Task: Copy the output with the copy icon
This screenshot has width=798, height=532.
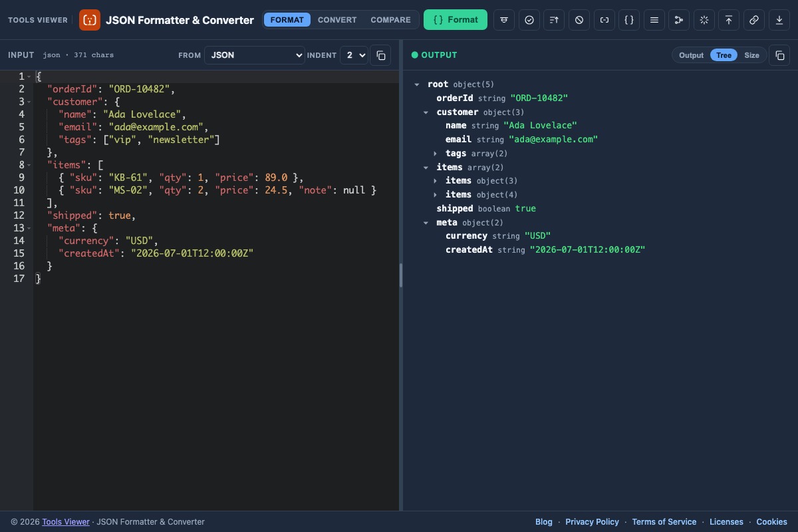Action: click(780, 55)
